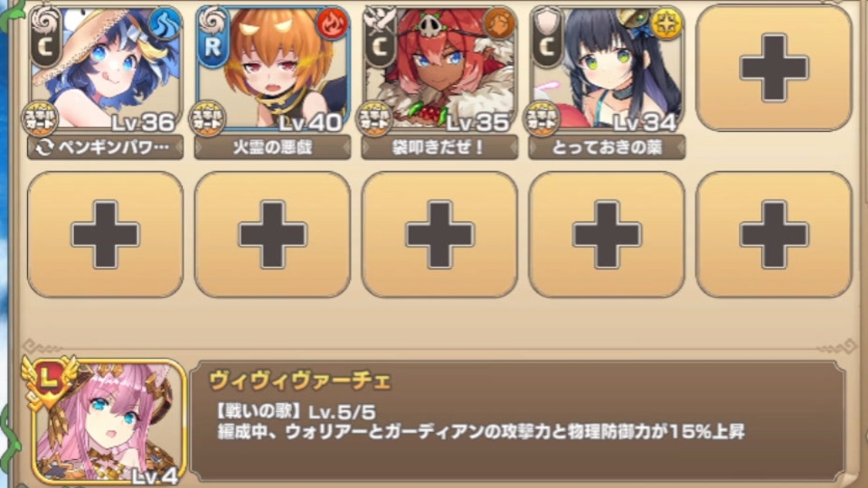
Task: Click the L rarity winged badge on leader
Action: pyautogui.click(x=49, y=381)
